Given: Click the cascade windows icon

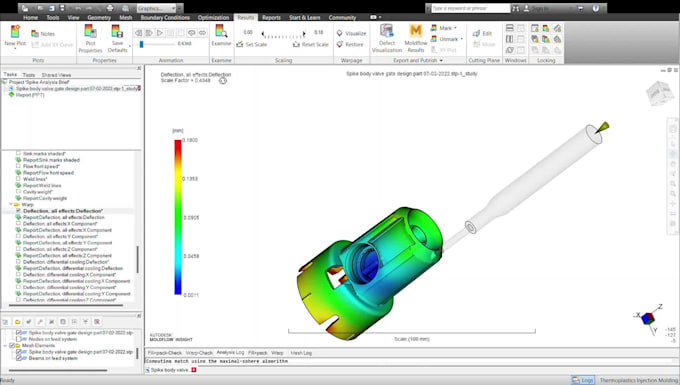Looking at the screenshot, I should [x=510, y=50].
